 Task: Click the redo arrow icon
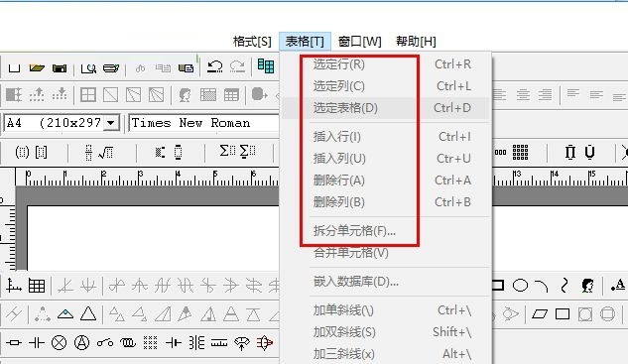pyautogui.click(x=237, y=66)
